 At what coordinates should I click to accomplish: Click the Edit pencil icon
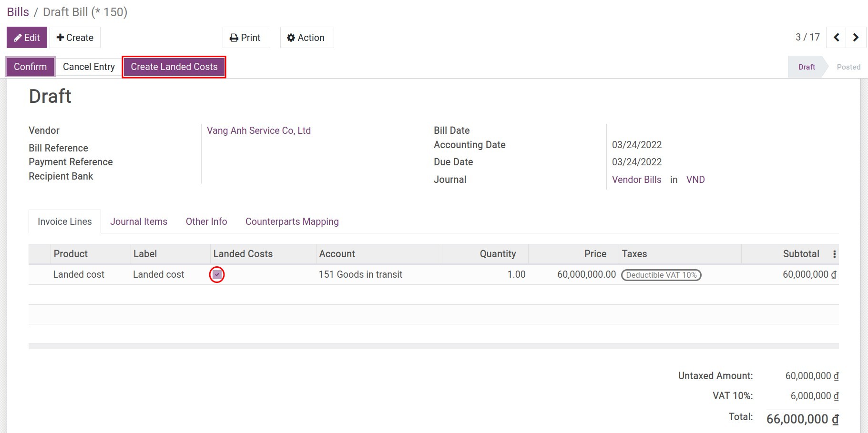[x=17, y=37]
